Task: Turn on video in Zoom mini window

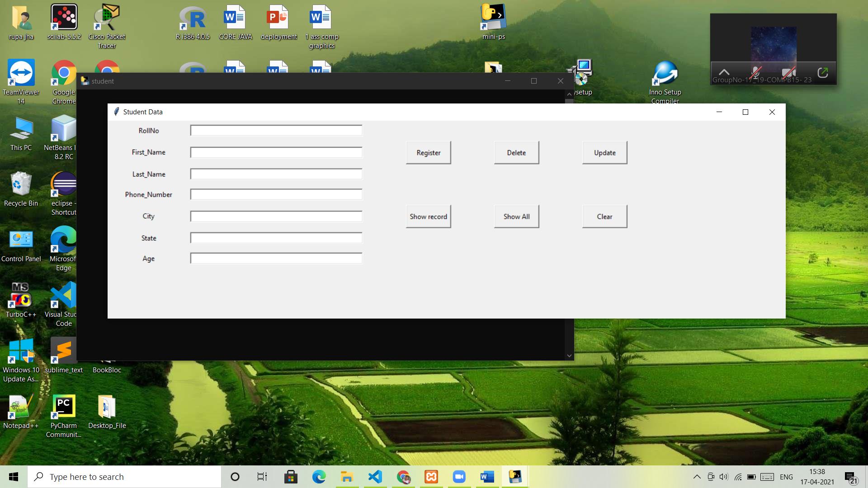Action: pos(788,72)
